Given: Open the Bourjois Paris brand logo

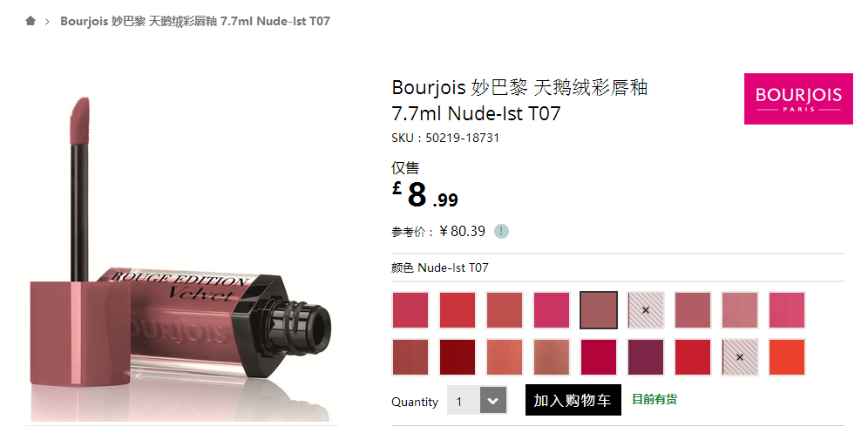Looking at the screenshot, I should (798, 98).
